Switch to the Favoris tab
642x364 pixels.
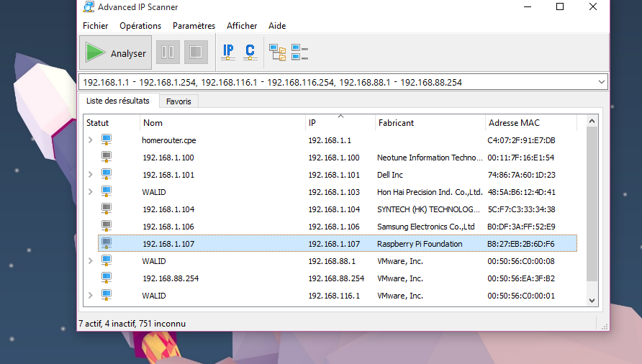click(178, 101)
